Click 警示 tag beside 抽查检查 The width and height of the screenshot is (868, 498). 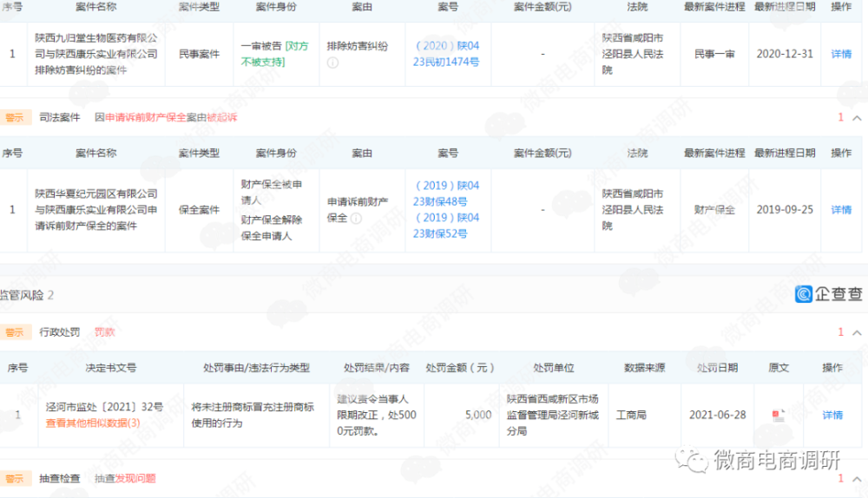15,478
